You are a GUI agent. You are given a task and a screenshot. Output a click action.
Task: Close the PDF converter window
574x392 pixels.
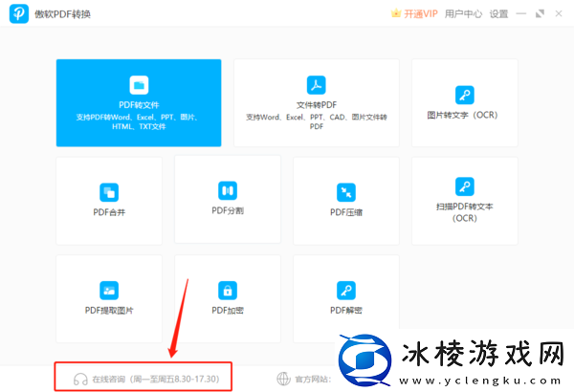(x=559, y=14)
